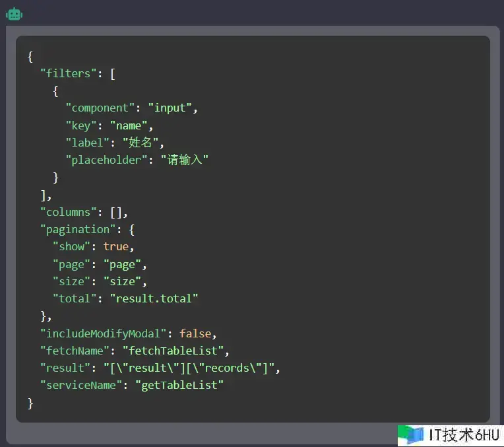Viewport: 504px width, 447px height.
Task: Click the "fetchName" key text
Action: coord(75,351)
